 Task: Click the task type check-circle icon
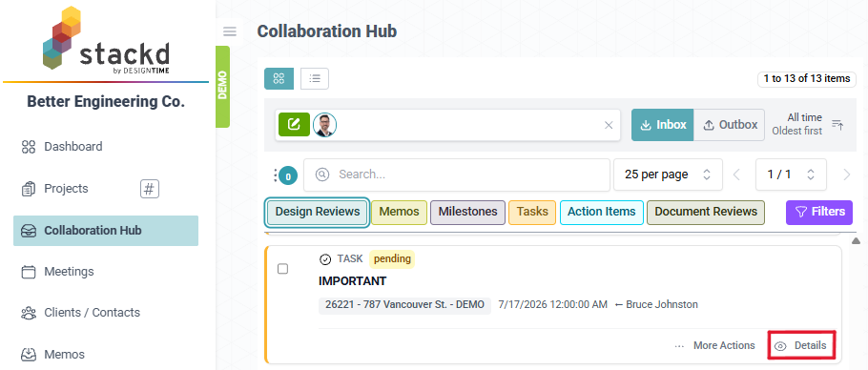325,259
